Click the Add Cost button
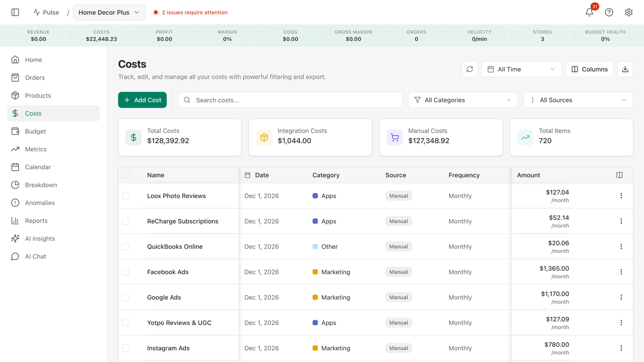The image size is (644, 362). (142, 100)
